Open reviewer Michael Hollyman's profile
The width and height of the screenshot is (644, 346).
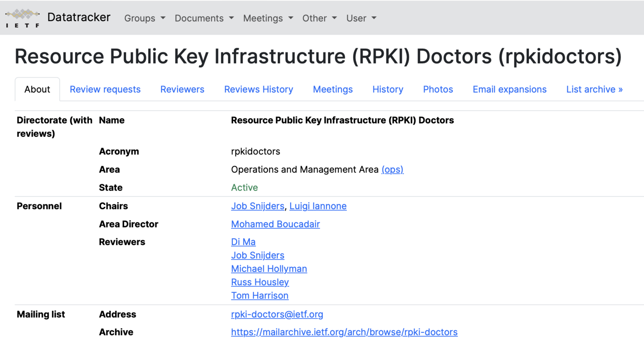point(269,269)
